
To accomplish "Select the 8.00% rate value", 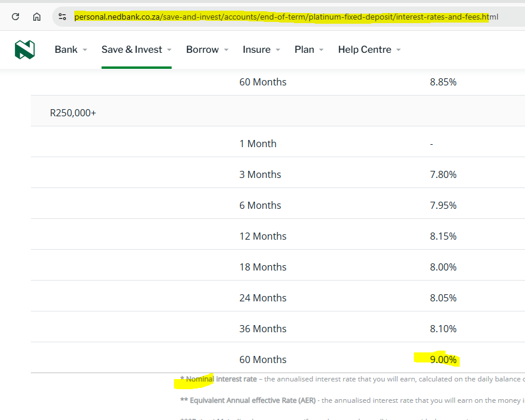I will coord(443,267).
